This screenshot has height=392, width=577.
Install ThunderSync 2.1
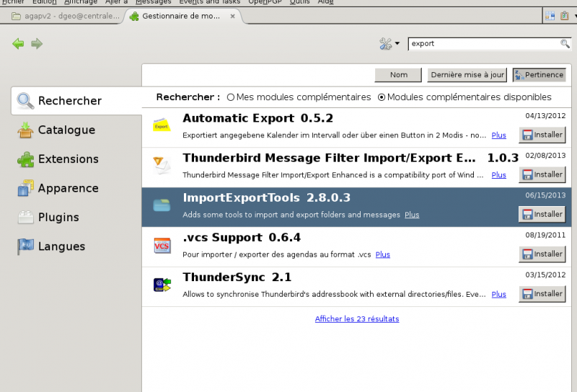pos(542,294)
